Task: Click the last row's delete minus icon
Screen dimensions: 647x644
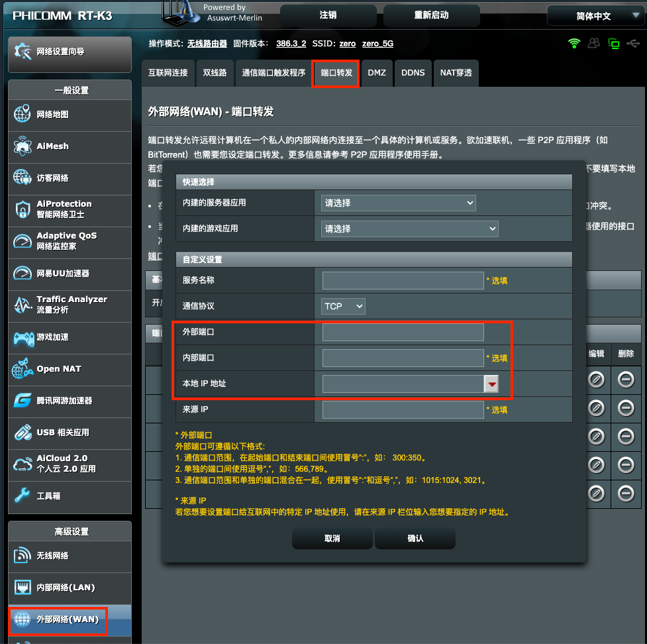Action: click(626, 494)
